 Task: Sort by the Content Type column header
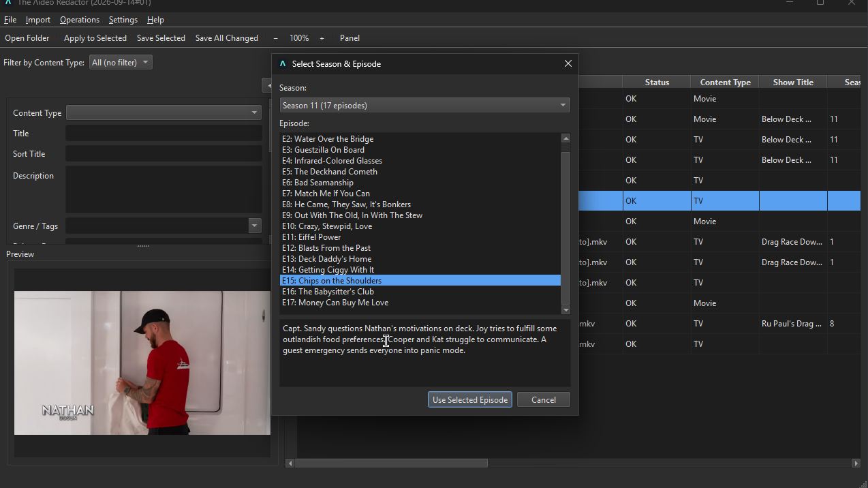point(725,82)
